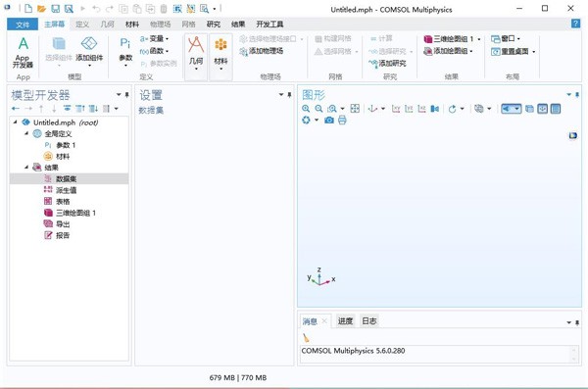The width and height of the screenshot is (588, 389).
Task: Click the camera snapshot icon in 图形 panel
Action: coord(329,121)
